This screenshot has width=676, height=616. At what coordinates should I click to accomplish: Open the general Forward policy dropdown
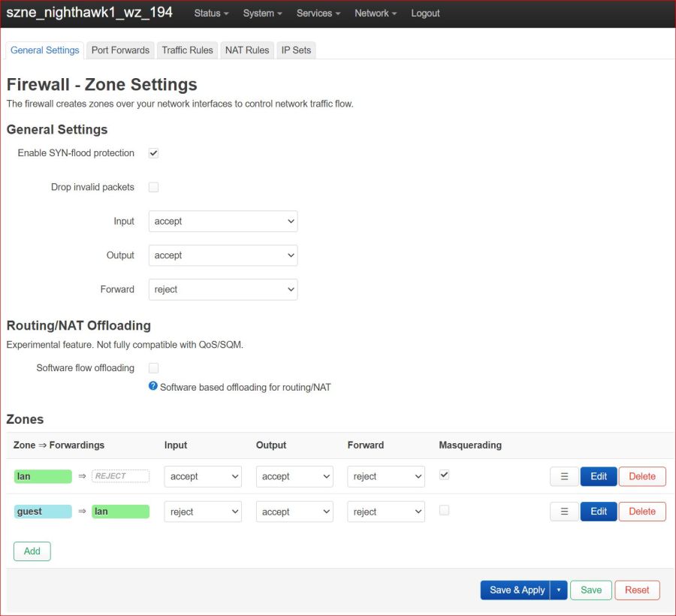click(x=223, y=289)
